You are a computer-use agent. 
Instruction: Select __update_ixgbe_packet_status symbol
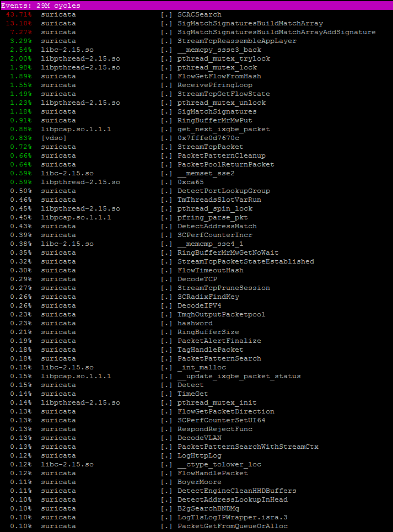coord(239,377)
